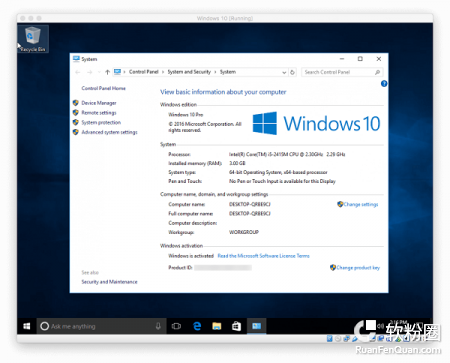Expand the chevron before Control Panel breadcrumb
Screen dimensions: 450x363
point(124,72)
